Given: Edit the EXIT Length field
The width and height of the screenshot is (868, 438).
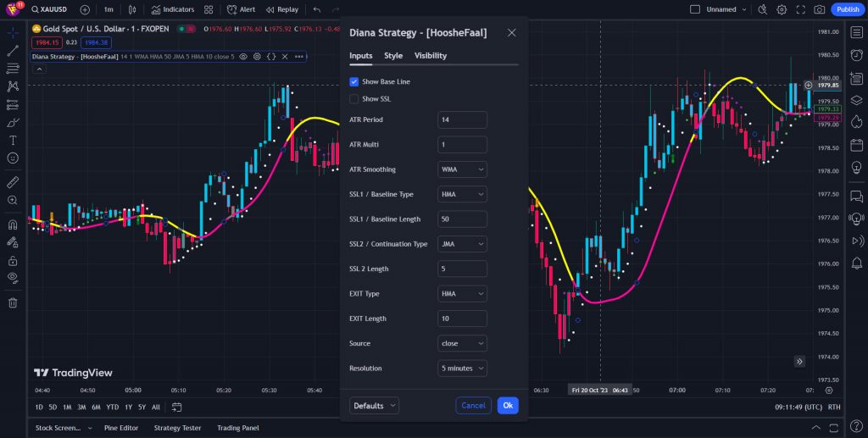Looking at the screenshot, I should click(462, 319).
